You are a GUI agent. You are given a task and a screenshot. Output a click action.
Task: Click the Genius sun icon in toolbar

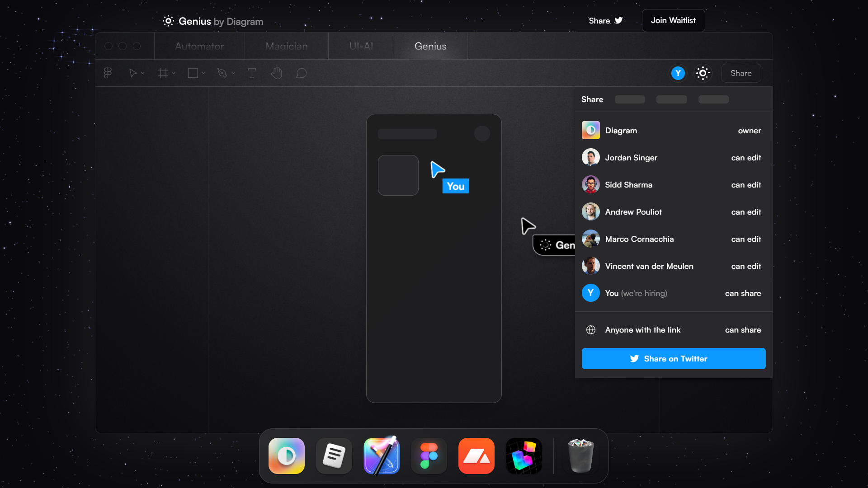[703, 73]
